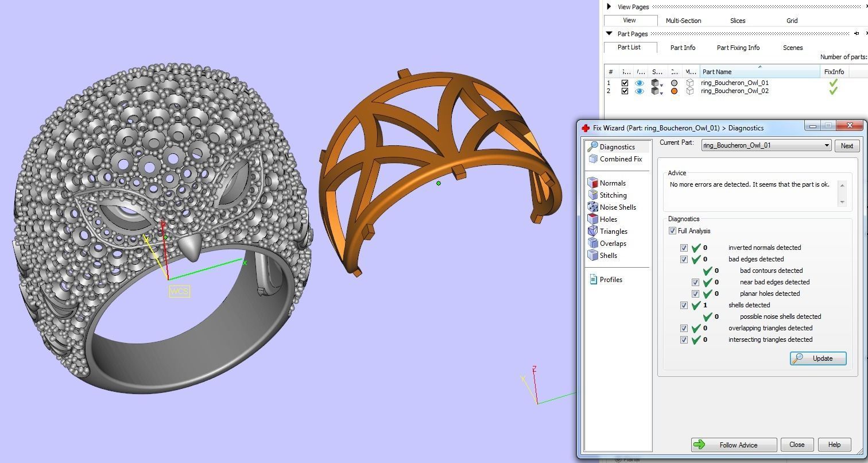Switch to the Grid tab
The width and height of the screenshot is (868, 463).
coord(792,21)
